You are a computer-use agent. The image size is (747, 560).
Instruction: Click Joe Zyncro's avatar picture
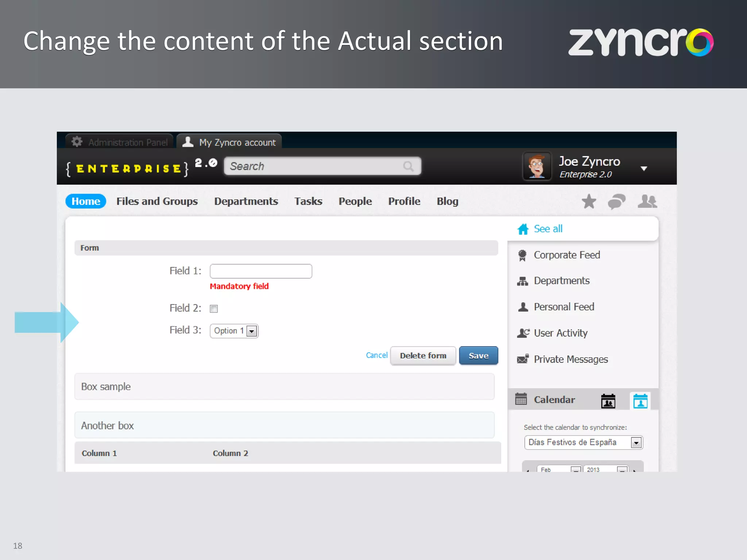pos(537,166)
